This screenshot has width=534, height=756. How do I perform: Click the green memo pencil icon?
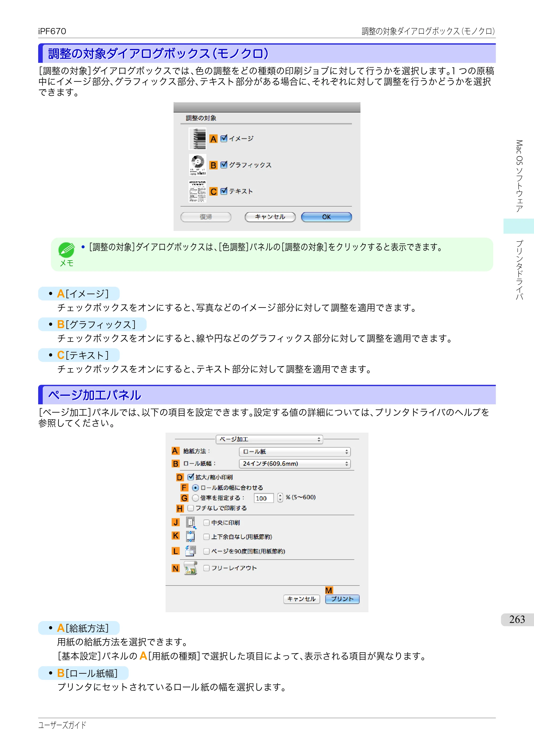(66, 250)
